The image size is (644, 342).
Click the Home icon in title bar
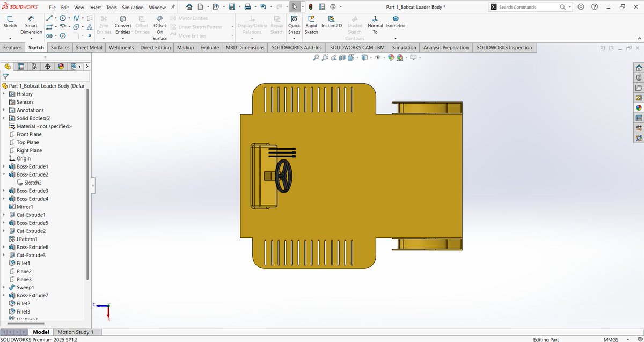189,7
